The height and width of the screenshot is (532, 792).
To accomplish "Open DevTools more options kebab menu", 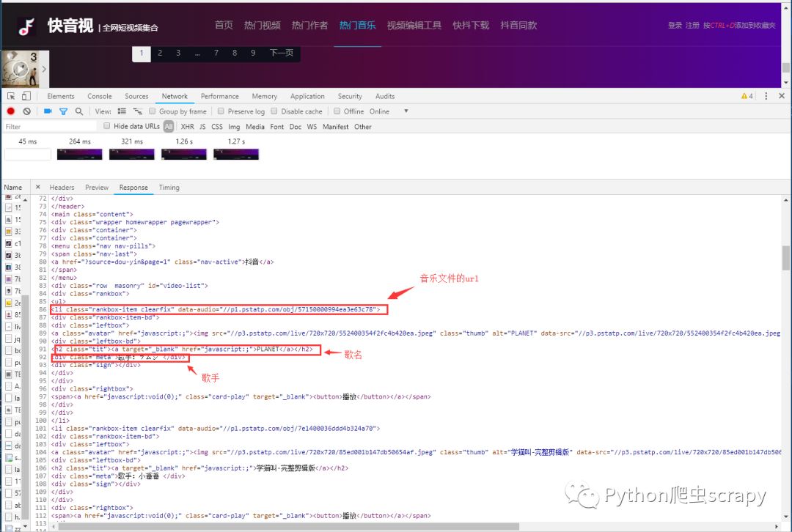I will (x=766, y=96).
